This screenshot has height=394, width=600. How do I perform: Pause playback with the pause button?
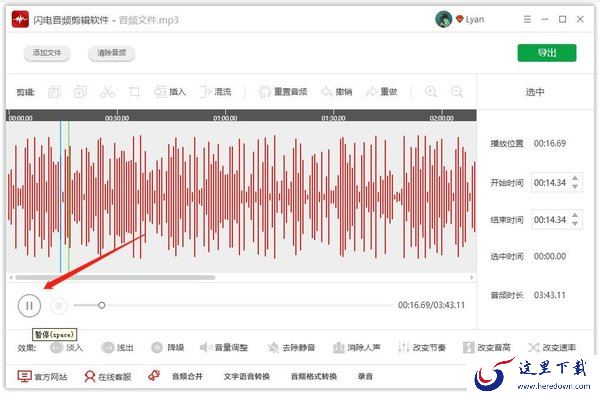pyautogui.click(x=29, y=305)
